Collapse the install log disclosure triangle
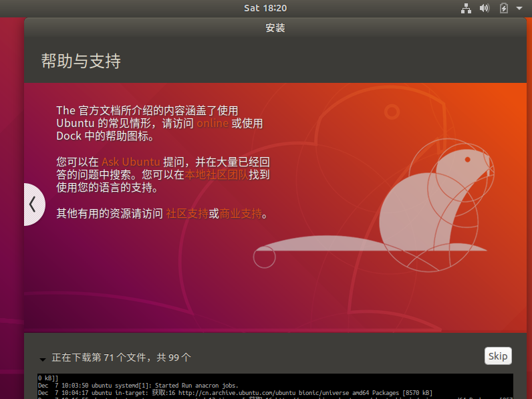The height and width of the screenshot is (399, 532). 42,359
